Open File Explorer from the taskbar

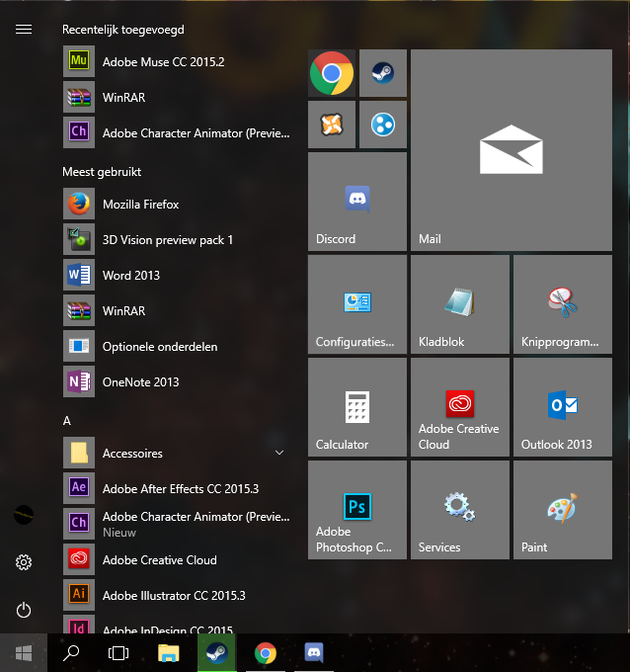click(x=168, y=652)
